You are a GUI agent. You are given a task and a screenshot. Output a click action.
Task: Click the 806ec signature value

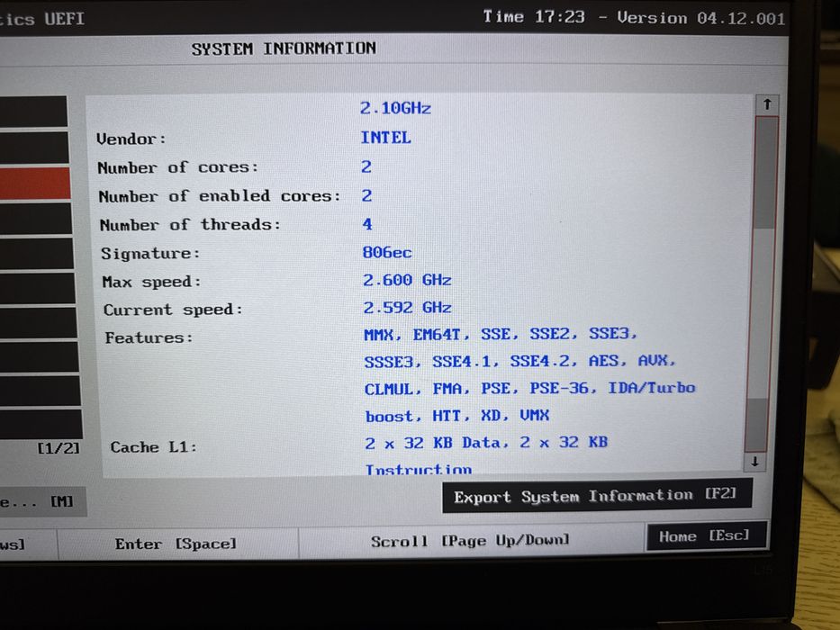[387, 252]
